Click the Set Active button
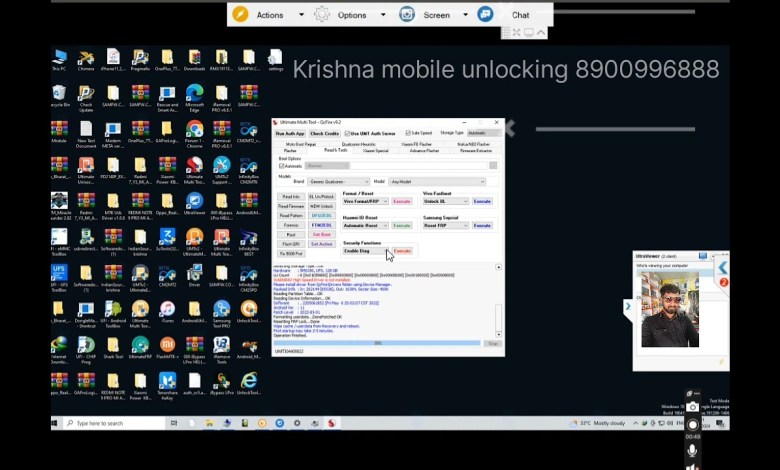Screen dimensions: 780x470 pos(322,244)
